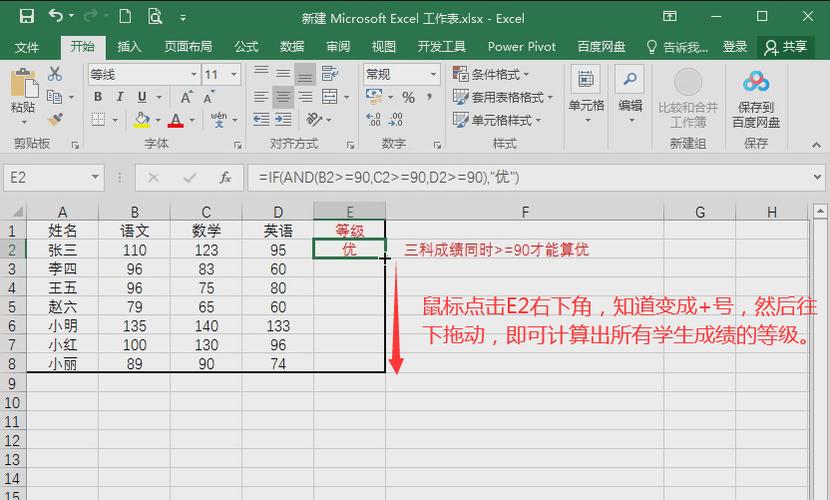This screenshot has width=830, height=500.
Task: Click the text Orientation icon
Action: click(314, 120)
